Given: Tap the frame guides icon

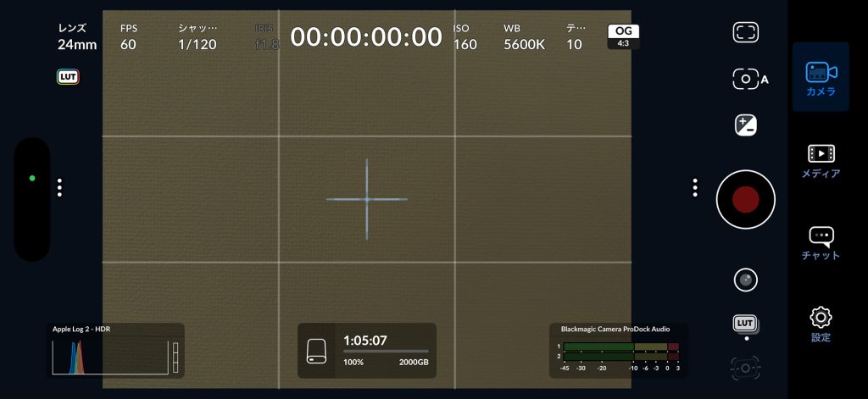Looking at the screenshot, I should coord(745,33).
